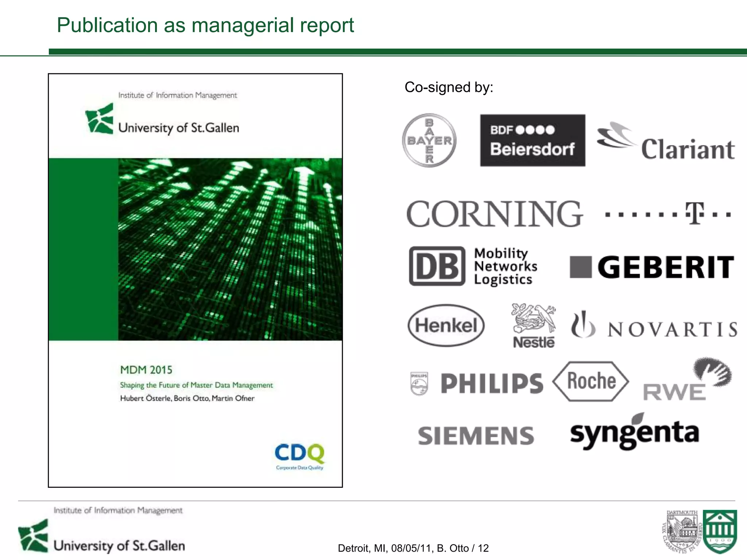Screen dimensions: 747x560
Task: Click the Dartmouth round seal in footer
Action: tap(682, 532)
